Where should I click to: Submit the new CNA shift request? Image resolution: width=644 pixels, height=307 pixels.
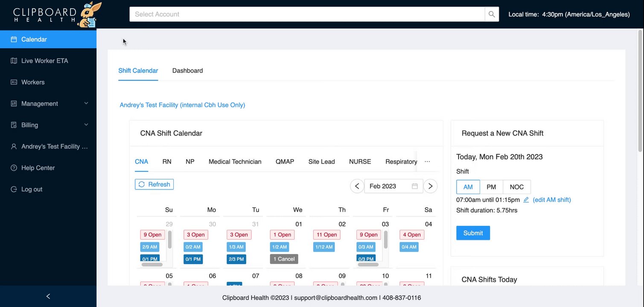pos(473,233)
